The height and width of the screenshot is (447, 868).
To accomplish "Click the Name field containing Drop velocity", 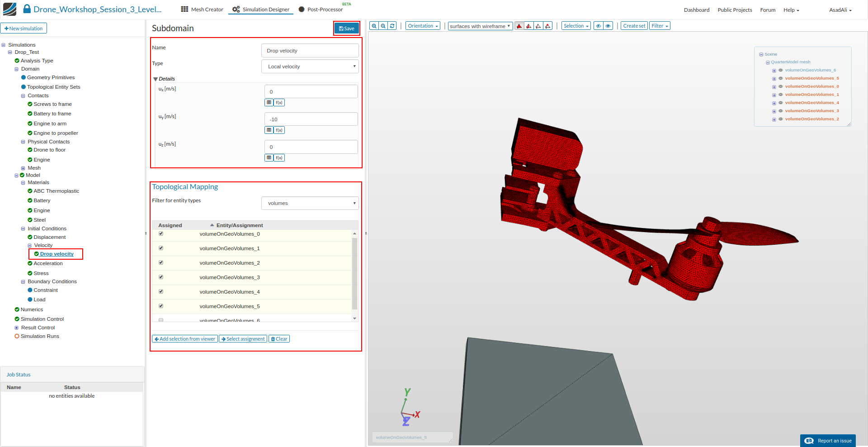I will click(310, 51).
